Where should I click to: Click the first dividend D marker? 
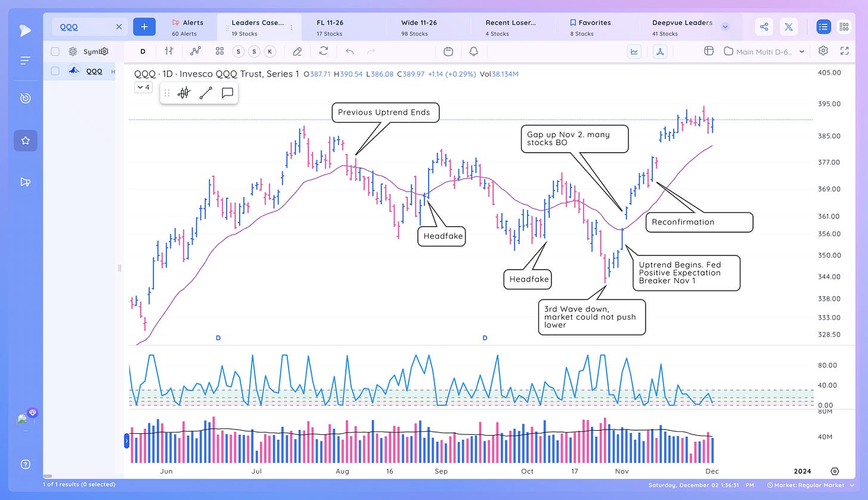(x=218, y=338)
